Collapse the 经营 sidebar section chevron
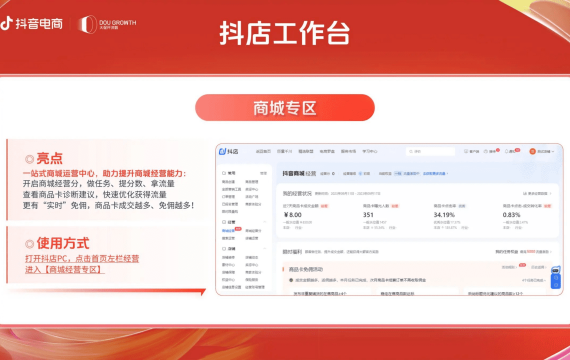Image resolution: width=570 pixels, height=360 pixels. 265,222
